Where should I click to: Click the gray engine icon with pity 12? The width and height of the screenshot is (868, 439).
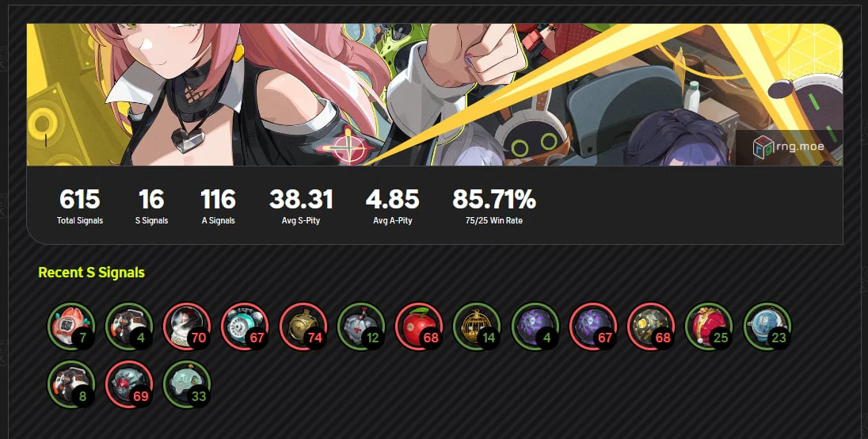coord(361,326)
